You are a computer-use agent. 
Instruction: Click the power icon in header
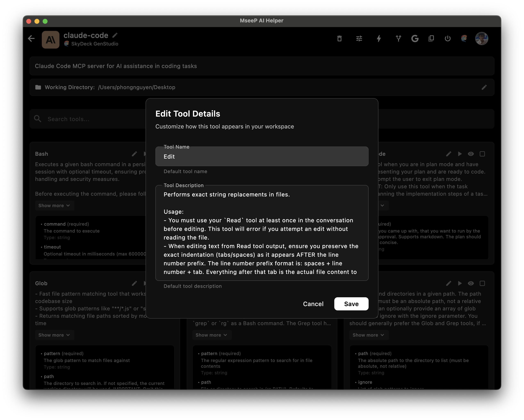(448, 39)
